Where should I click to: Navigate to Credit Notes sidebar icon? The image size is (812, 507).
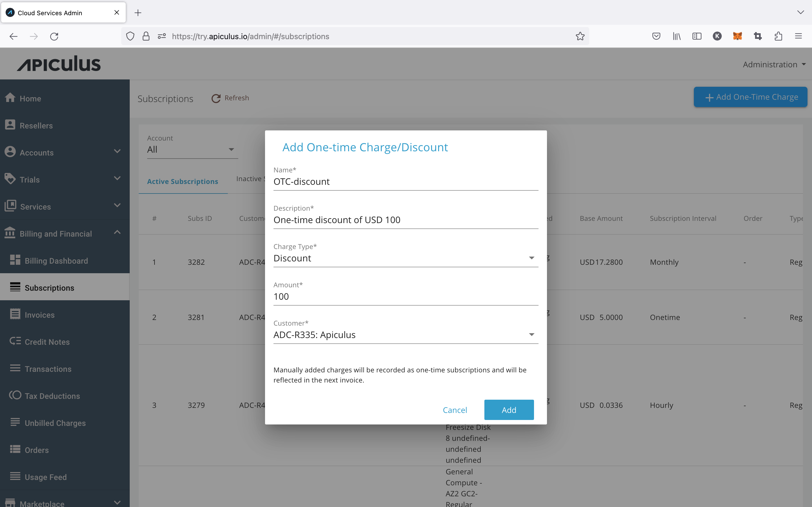point(16,341)
